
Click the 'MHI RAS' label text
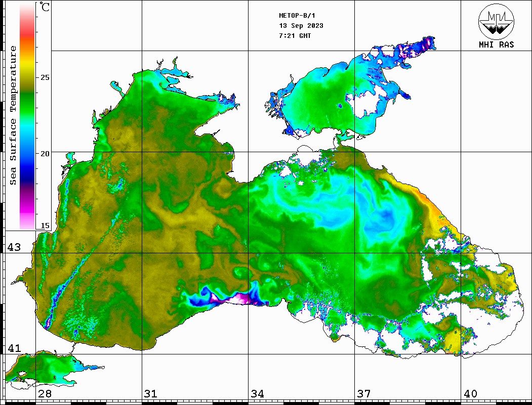coord(496,44)
